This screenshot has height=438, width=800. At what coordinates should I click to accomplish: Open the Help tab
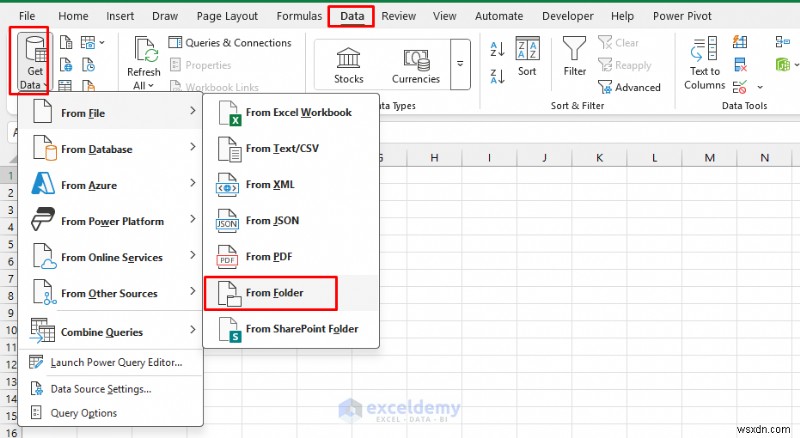tap(622, 16)
